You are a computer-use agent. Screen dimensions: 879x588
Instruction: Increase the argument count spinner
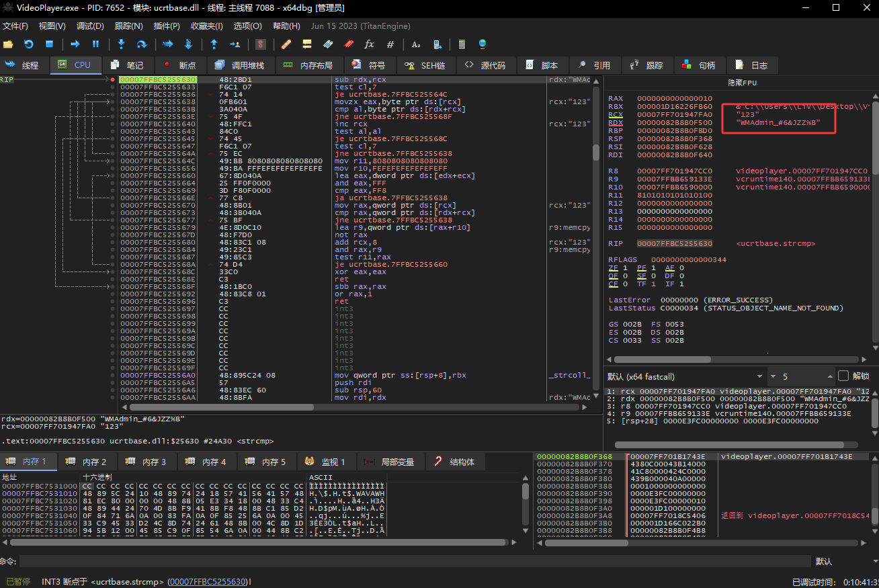(829, 374)
